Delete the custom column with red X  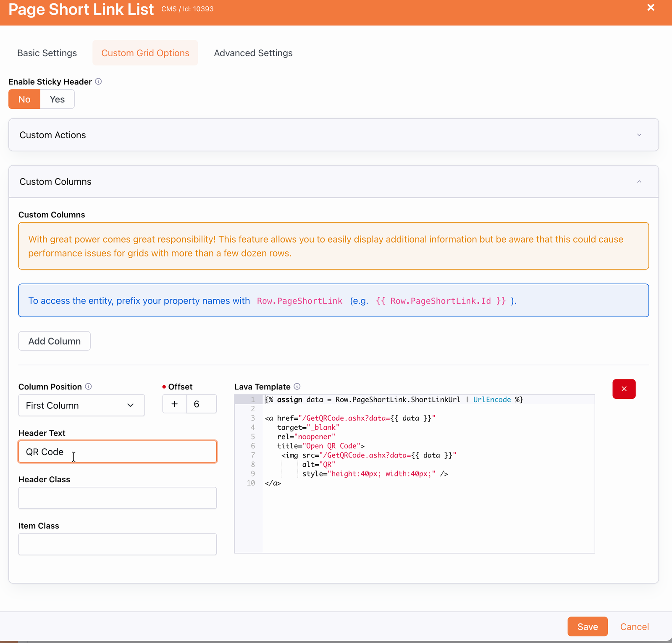(624, 389)
